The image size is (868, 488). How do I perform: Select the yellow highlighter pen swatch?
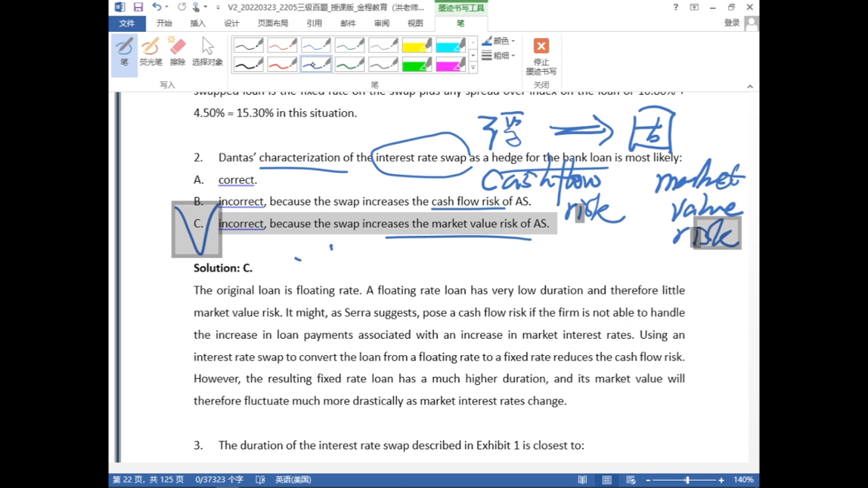coord(416,46)
